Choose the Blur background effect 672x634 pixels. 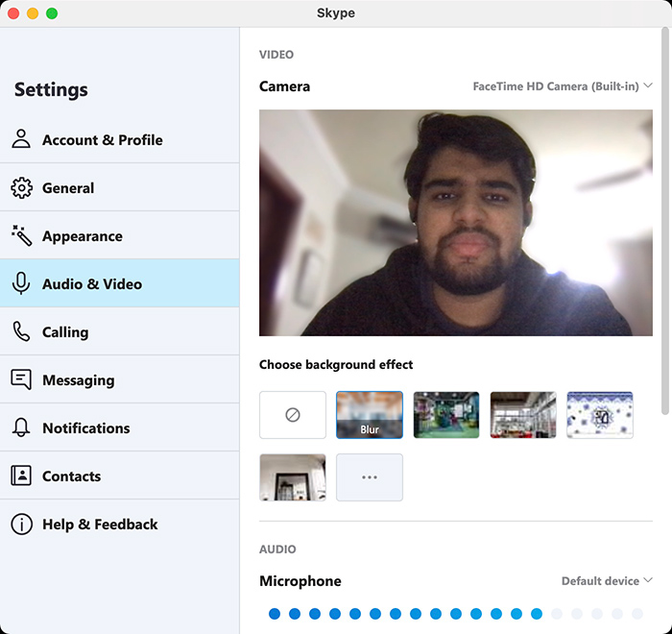coord(370,415)
